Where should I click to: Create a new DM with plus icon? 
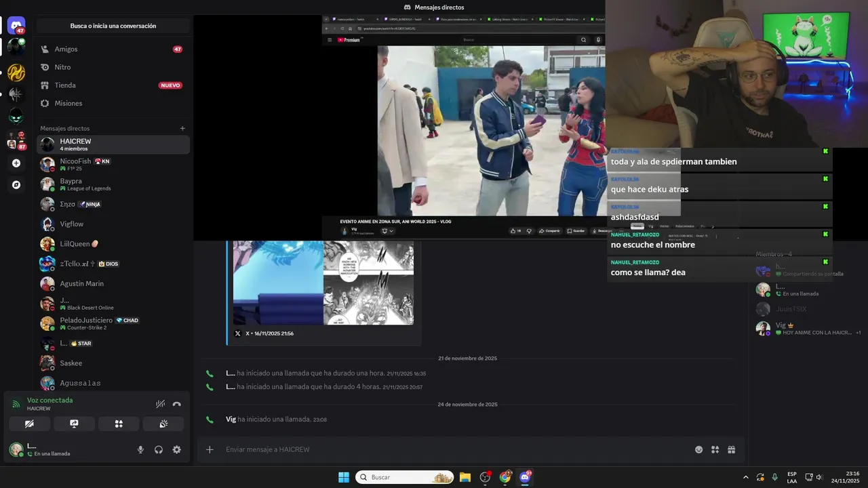(x=182, y=128)
